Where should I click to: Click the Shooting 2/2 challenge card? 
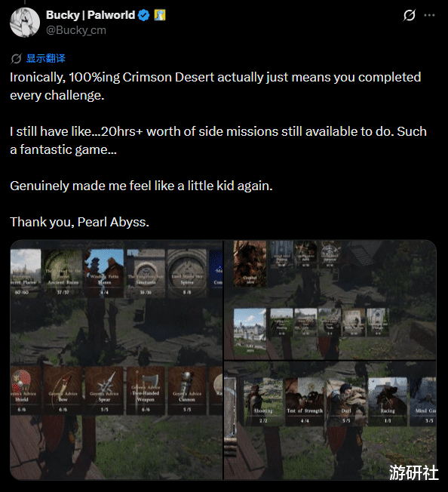[263, 402]
